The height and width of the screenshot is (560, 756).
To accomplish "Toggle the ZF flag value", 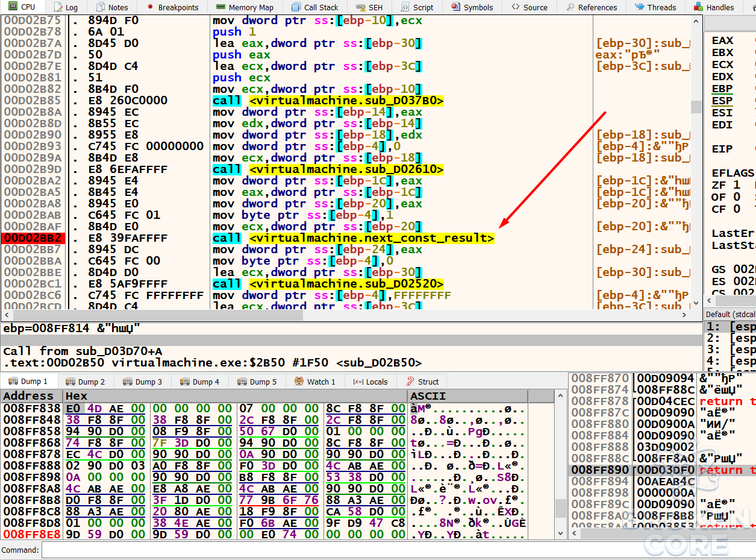I will click(737, 185).
